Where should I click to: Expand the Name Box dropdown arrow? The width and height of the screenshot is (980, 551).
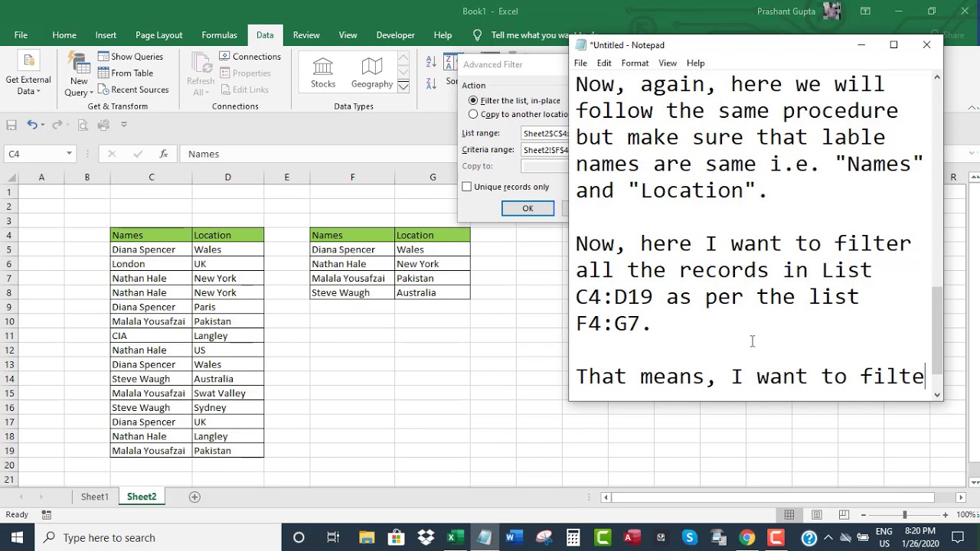[x=69, y=154]
